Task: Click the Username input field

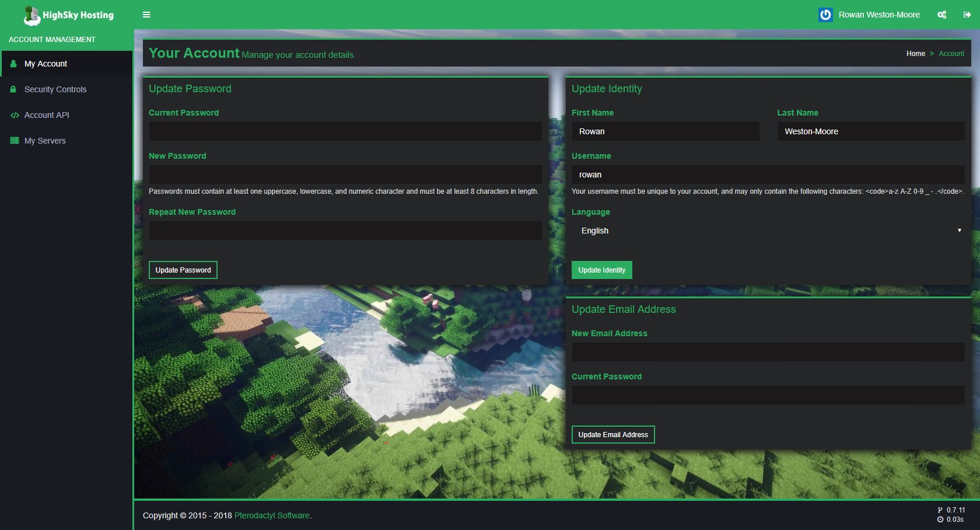Action: (x=768, y=175)
